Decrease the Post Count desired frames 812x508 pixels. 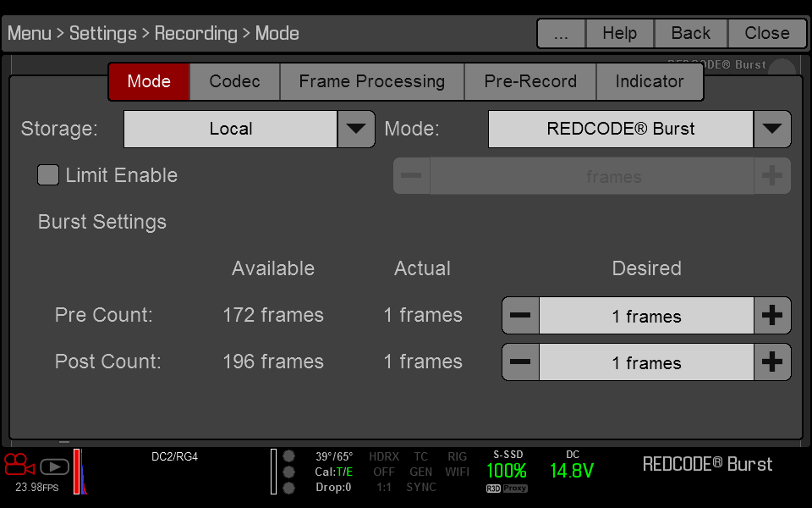(x=519, y=362)
